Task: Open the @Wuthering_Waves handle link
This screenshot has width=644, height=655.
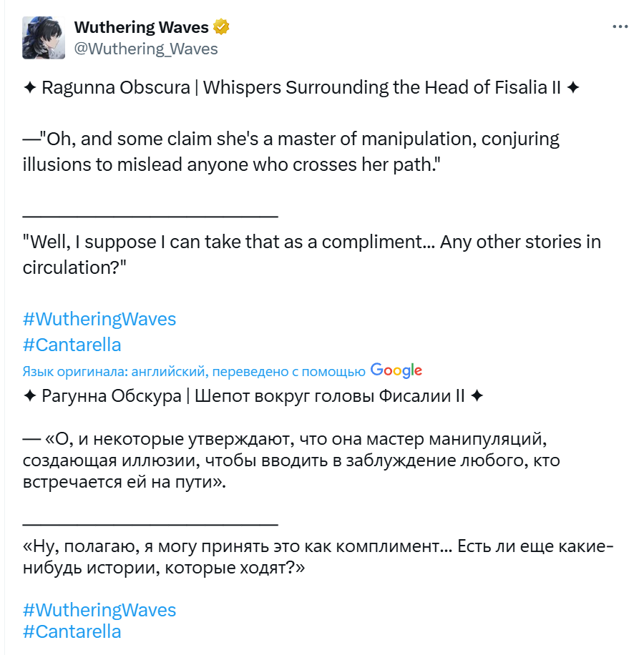Action: click(x=146, y=49)
